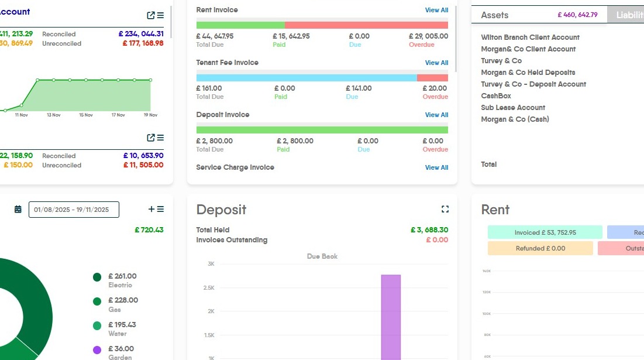
Task: Click the date range input field
Action: tap(74, 210)
